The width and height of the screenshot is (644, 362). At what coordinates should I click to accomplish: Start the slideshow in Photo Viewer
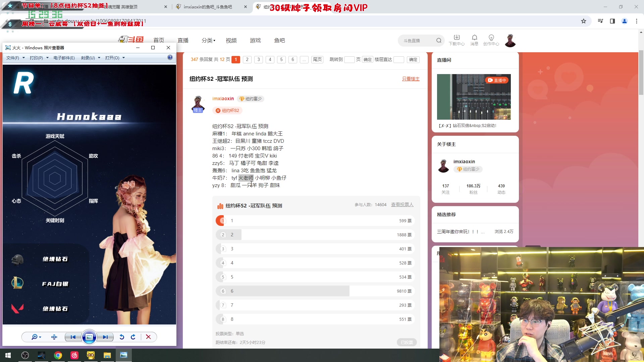click(x=89, y=337)
